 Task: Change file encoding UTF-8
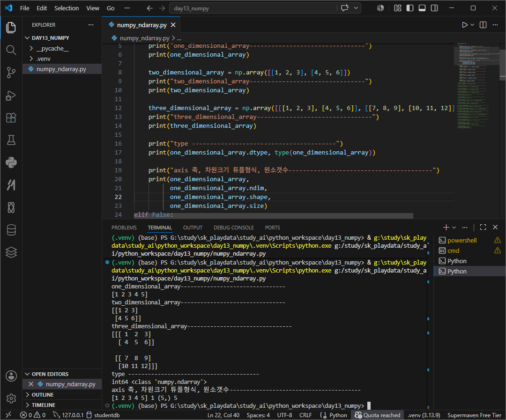click(x=285, y=415)
